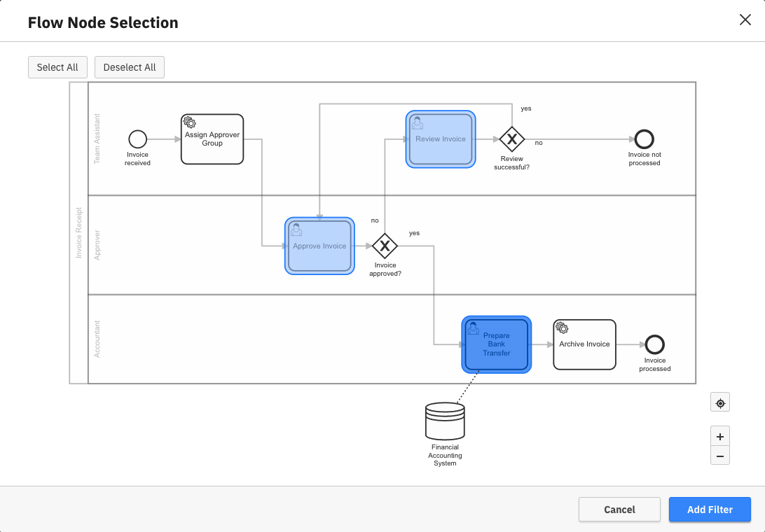Image resolution: width=765 pixels, height=532 pixels.
Task: Click the Invoice Receipt pool label
Action: (78, 232)
